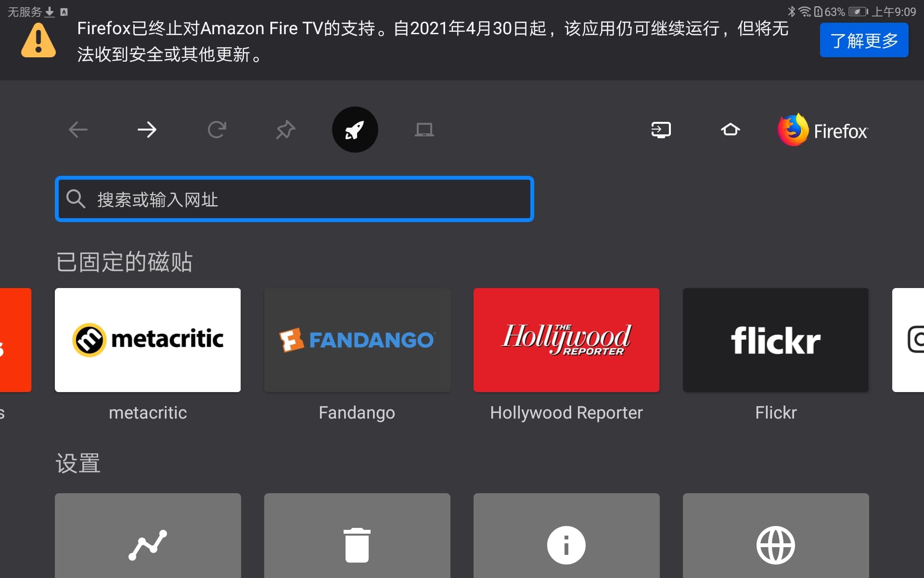Viewport: 924px width, 578px height.
Task: Open clear data trash can tile
Action: [357, 536]
